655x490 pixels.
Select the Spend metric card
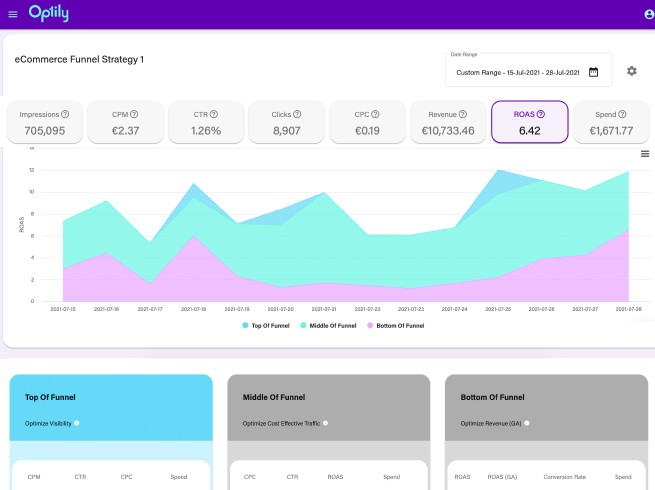(x=611, y=122)
